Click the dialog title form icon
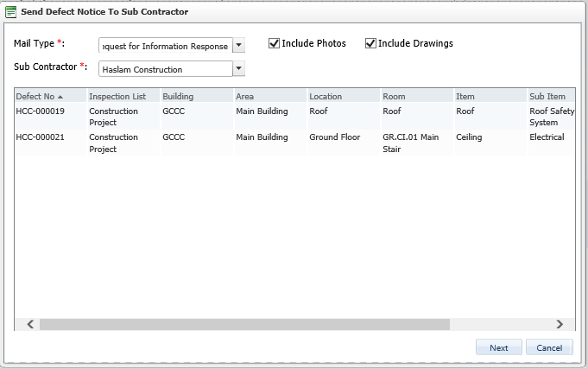 point(10,11)
